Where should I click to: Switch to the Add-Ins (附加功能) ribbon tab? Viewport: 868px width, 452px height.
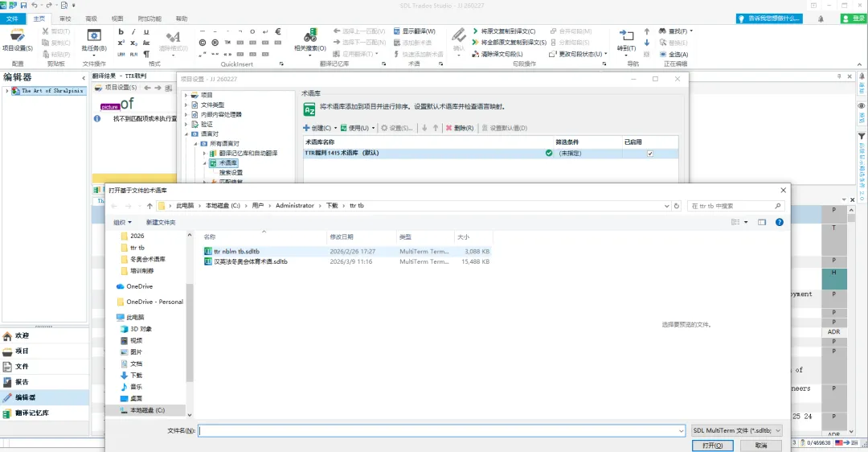[149, 18]
